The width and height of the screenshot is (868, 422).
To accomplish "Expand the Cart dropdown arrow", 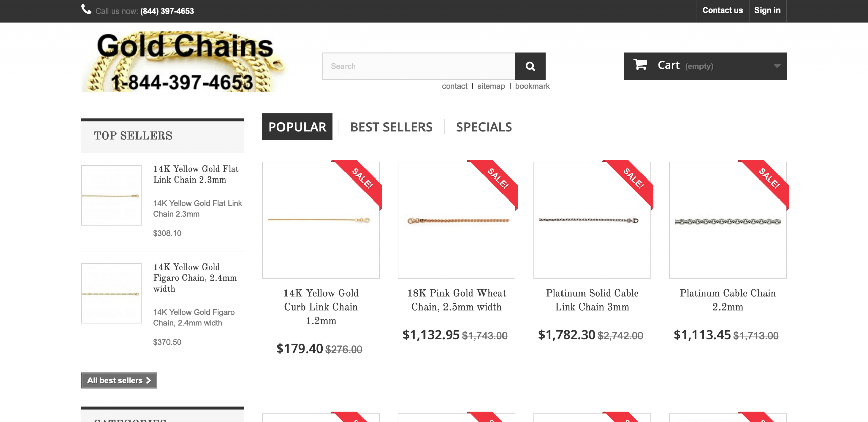I will [x=777, y=66].
